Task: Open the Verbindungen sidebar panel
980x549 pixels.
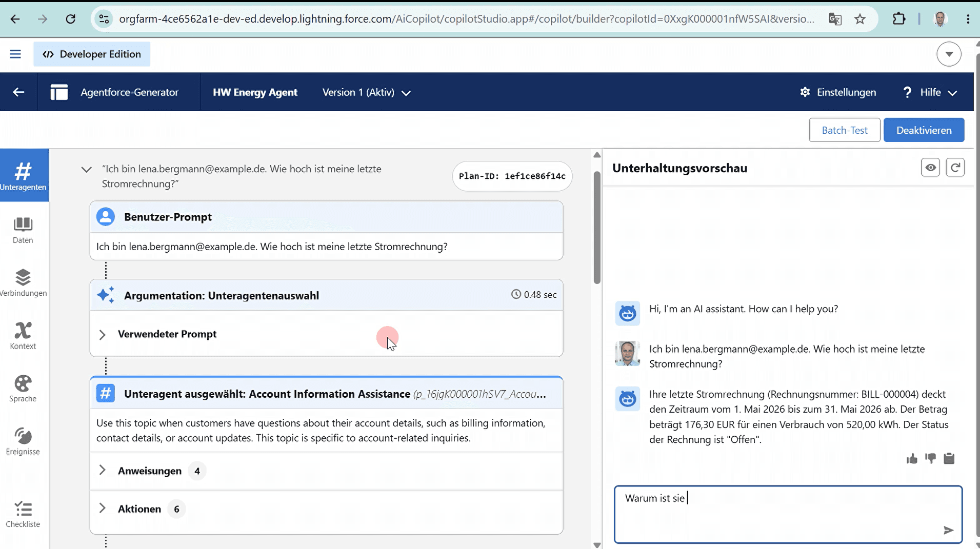Action: click(x=23, y=283)
